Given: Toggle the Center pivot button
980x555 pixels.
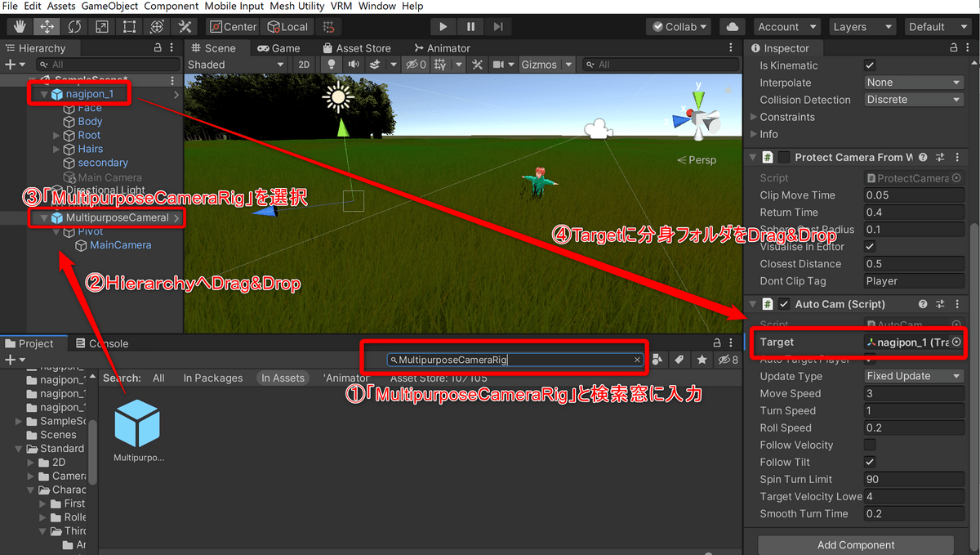Looking at the screenshot, I should pyautogui.click(x=233, y=27).
